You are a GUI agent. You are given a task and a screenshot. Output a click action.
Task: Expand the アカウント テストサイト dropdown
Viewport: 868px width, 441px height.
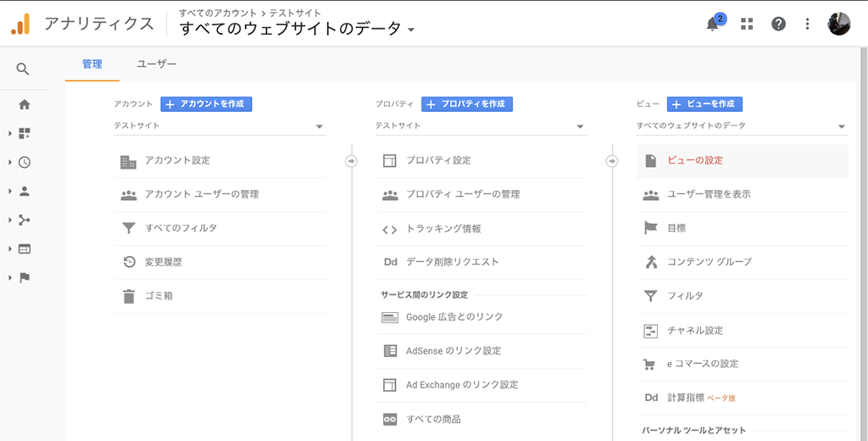[x=220, y=126]
